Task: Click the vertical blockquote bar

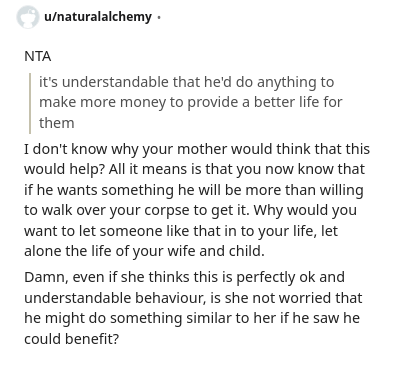Action: point(30,103)
